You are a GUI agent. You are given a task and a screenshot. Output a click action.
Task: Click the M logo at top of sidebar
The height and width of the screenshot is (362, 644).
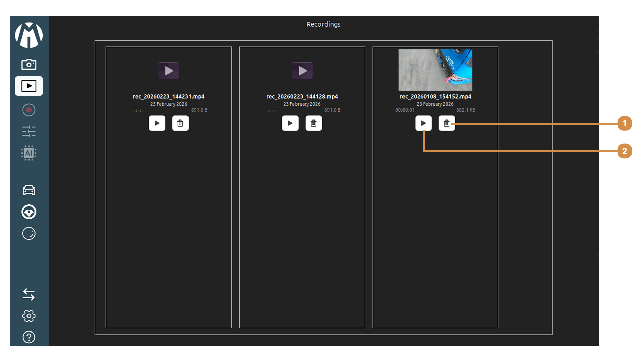point(29,35)
